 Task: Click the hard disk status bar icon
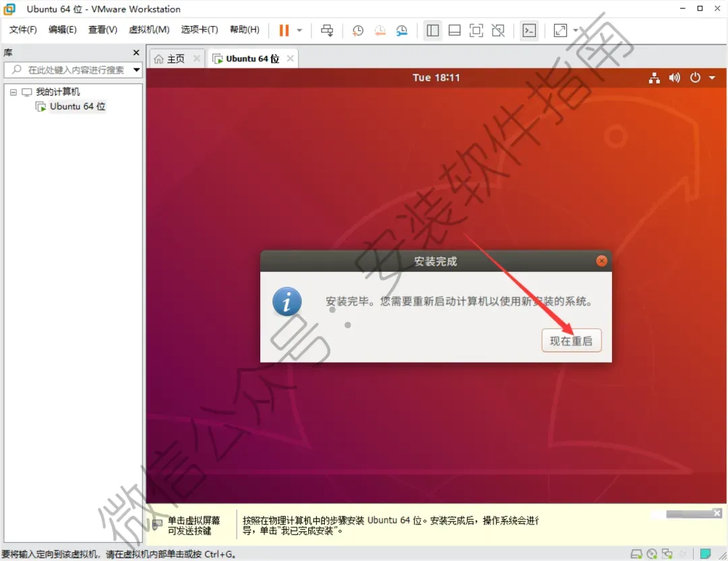[636, 554]
